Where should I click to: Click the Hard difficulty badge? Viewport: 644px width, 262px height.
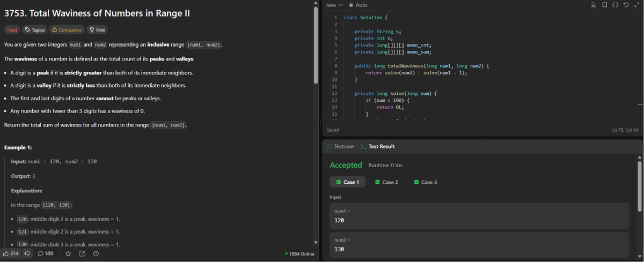(x=12, y=30)
